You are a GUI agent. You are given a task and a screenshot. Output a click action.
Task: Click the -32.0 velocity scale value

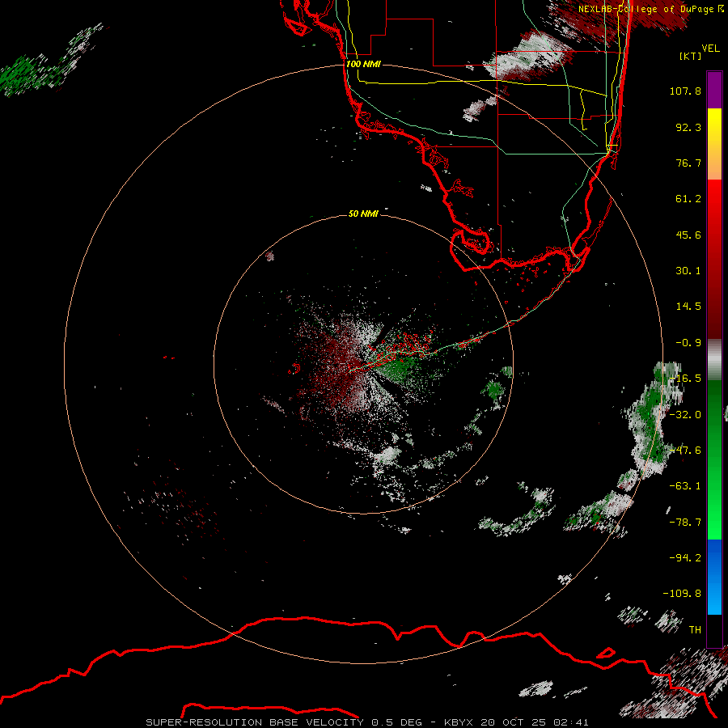pyautogui.click(x=685, y=415)
